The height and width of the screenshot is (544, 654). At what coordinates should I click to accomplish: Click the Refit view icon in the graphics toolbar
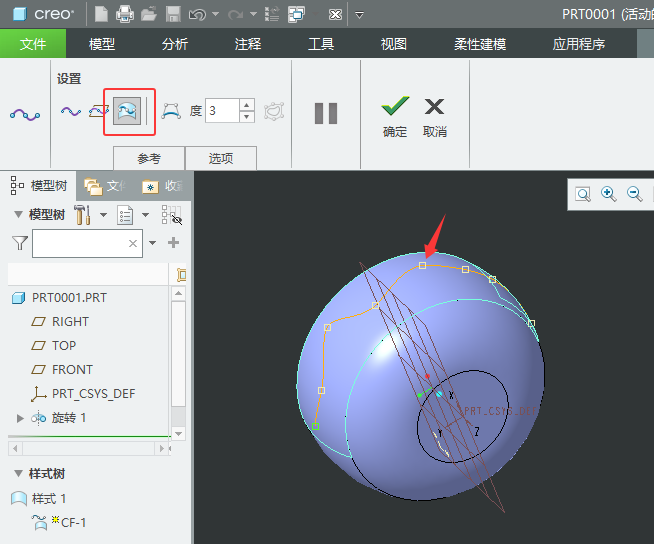point(583,194)
